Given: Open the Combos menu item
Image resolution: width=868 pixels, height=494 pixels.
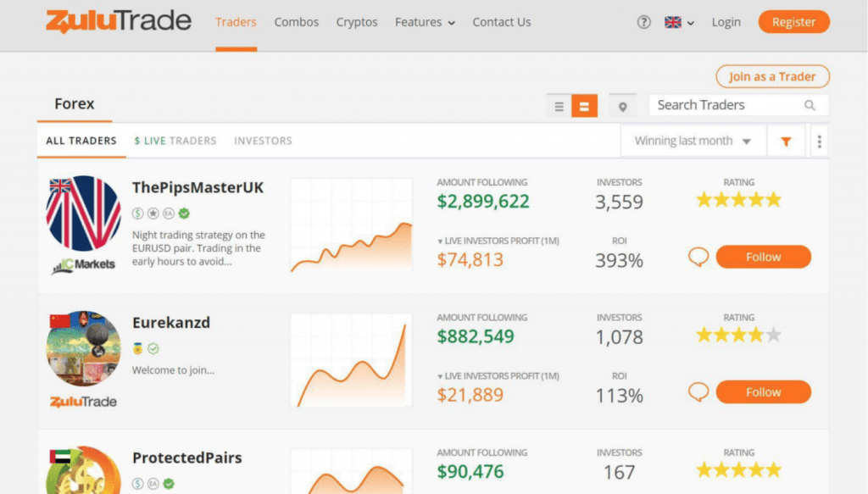Looking at the screenshot, I should pyautogui.click(x=297, y=22).
